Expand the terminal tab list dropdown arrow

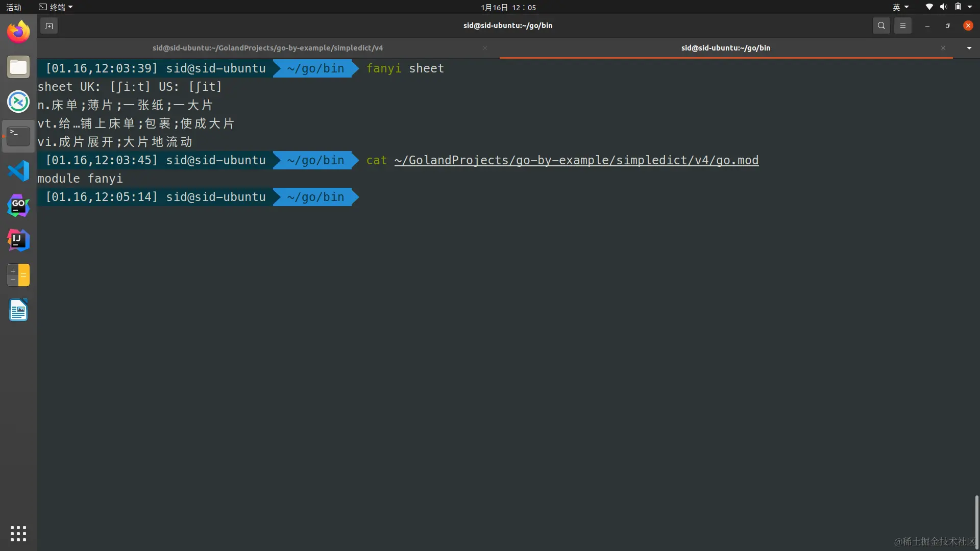969,48
